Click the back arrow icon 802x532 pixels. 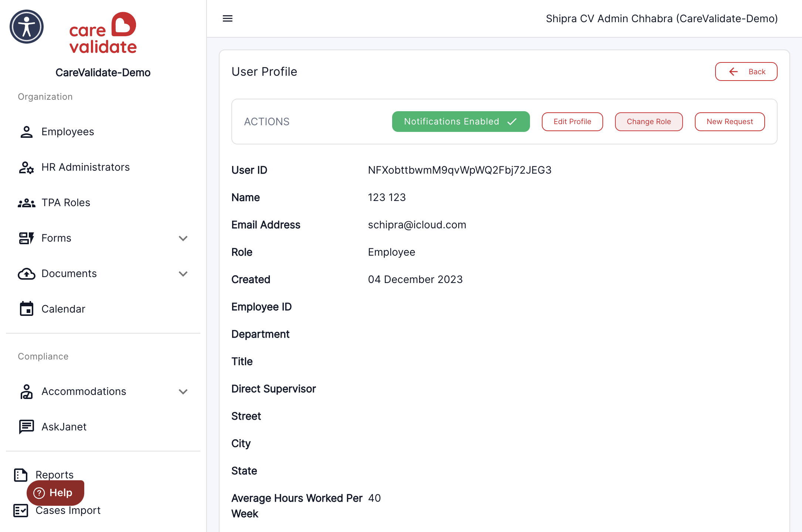pos(733,72)
